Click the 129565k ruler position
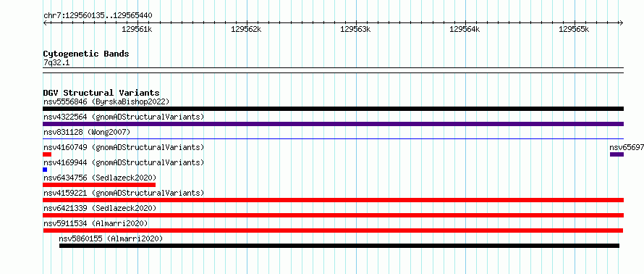 [575, 29]
